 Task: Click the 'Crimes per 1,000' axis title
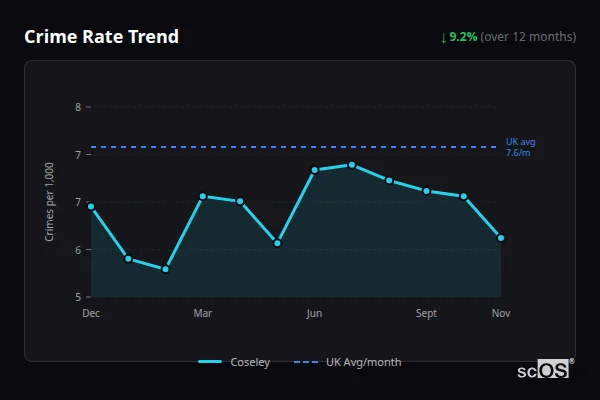coord(49,202)
